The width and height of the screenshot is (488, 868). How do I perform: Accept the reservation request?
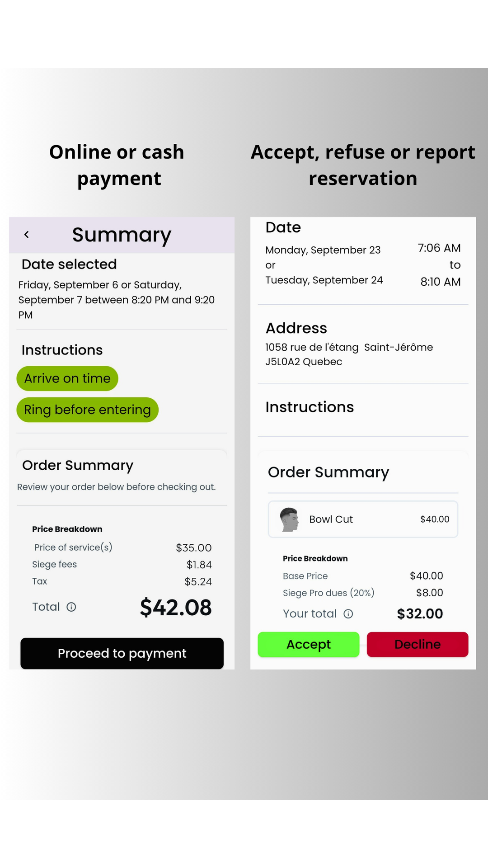pos(309,644)
